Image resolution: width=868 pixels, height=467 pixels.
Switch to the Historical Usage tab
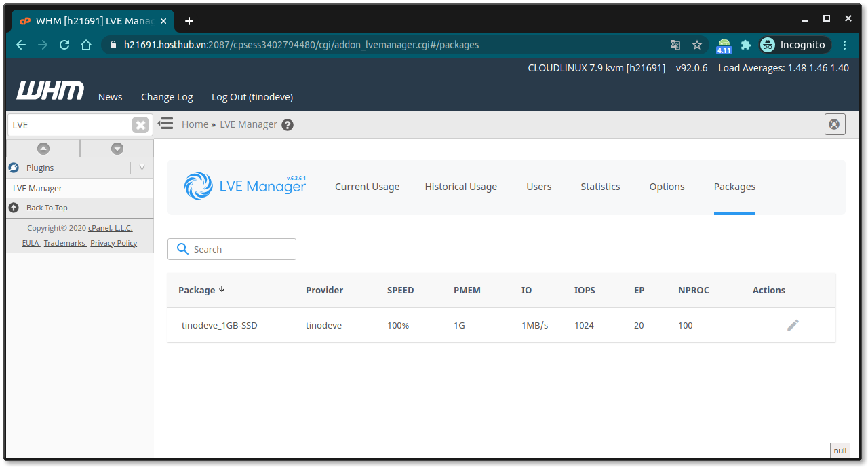pos(461,187)
